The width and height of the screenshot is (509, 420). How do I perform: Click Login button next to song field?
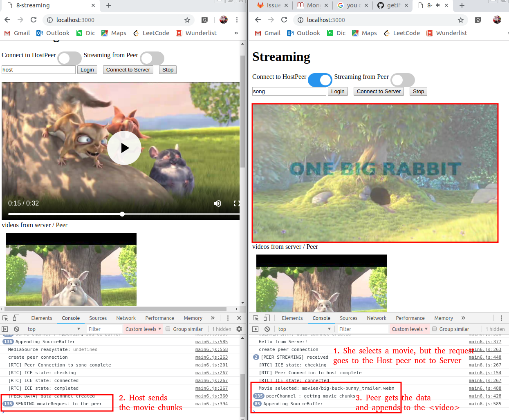[338, 92]
